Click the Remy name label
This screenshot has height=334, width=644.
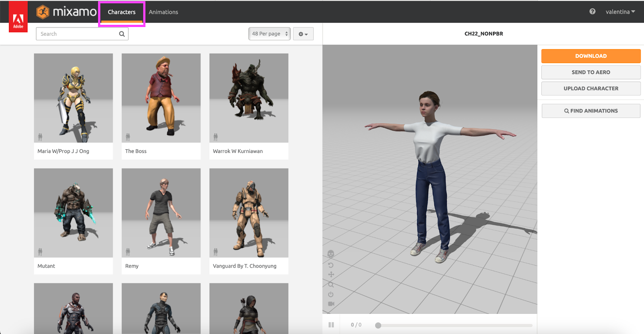tap(132, 266)
